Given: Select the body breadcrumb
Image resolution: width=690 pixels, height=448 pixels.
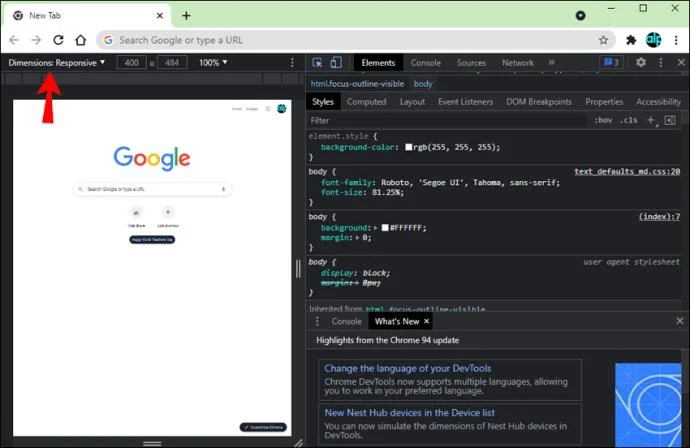Looking at the screenshot, I should [x=423, y=84].
